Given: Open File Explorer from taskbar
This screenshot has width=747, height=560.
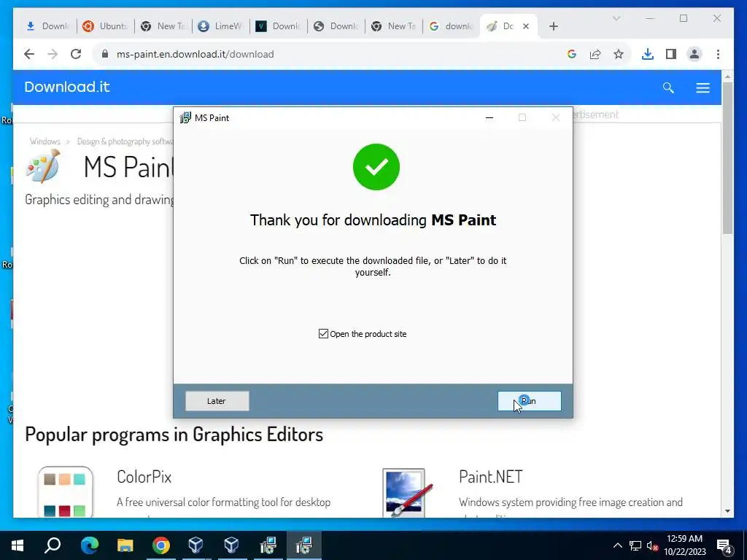Looking at the screenshot, I should [125, 545].
